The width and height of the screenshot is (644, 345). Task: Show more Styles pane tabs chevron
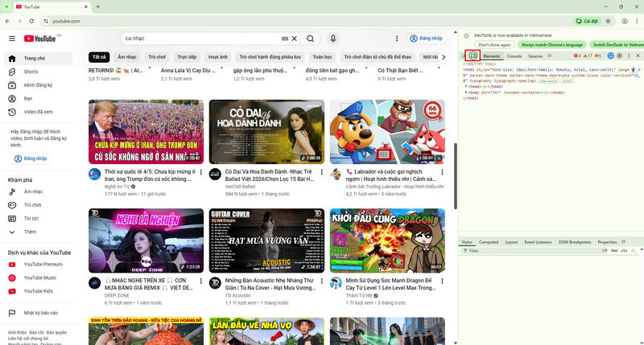pyautogui.click(x=623, y=242)
